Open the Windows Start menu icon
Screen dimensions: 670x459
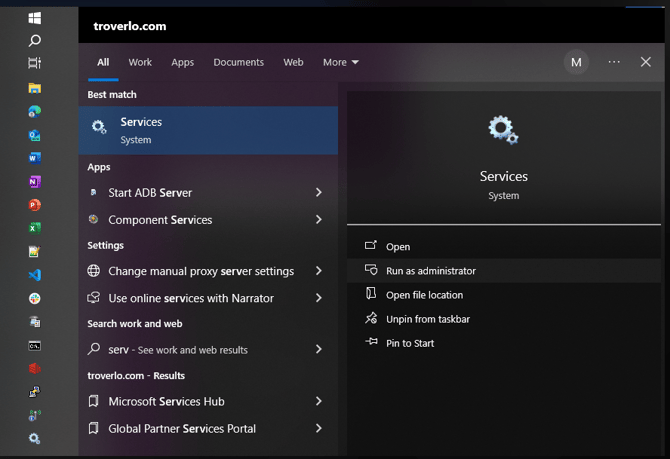35,18
